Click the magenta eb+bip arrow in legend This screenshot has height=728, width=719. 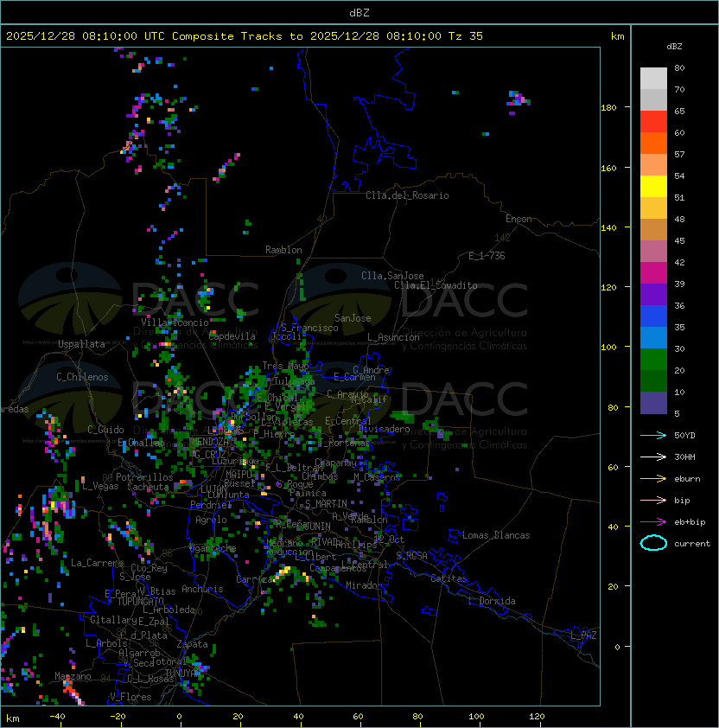click(x=653, y=522)
